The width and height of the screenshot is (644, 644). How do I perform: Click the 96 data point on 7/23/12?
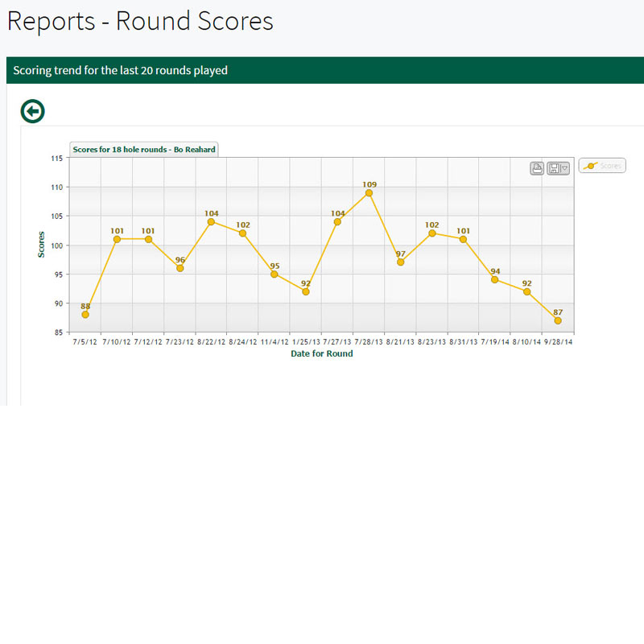tap(180, 268)
